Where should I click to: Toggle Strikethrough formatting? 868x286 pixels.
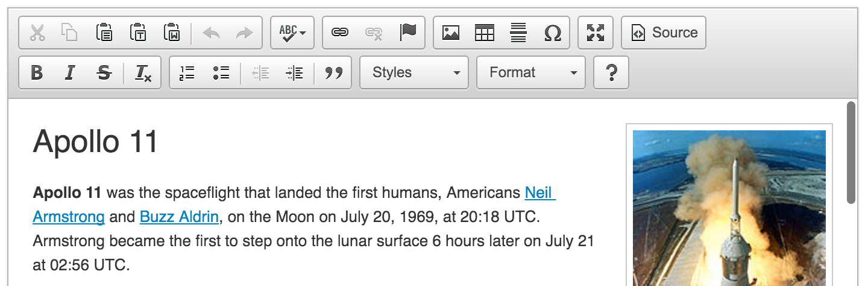[104, 73]
